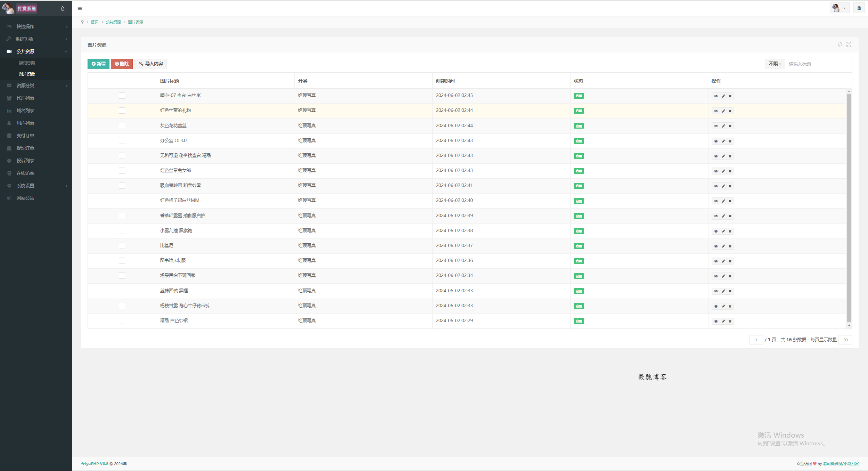Delete the 办公室 OL3.0 row
The width and height of the screenshot is (868, 471).
point(730,141)
